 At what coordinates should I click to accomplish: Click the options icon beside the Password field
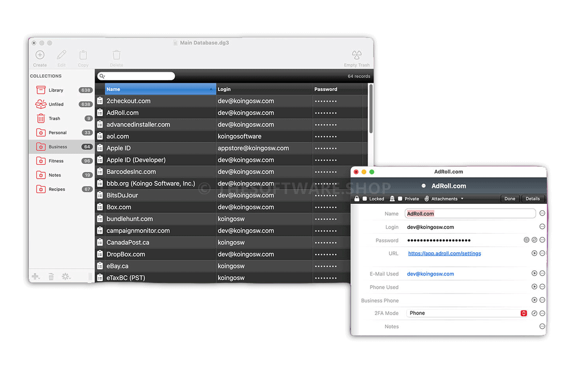pyautogui.click(x=542, y=240)
